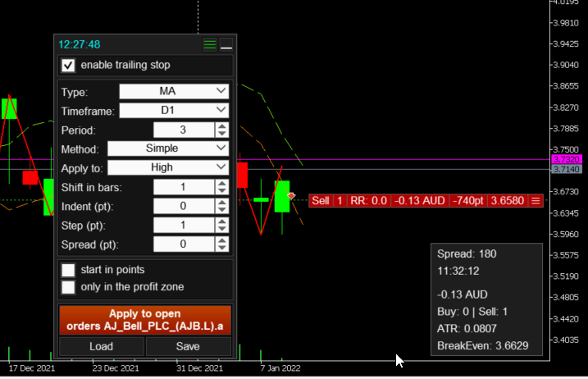Click the Step (pt) input field
This screenshot has height=379, width=588.
(x=184, y=225)
